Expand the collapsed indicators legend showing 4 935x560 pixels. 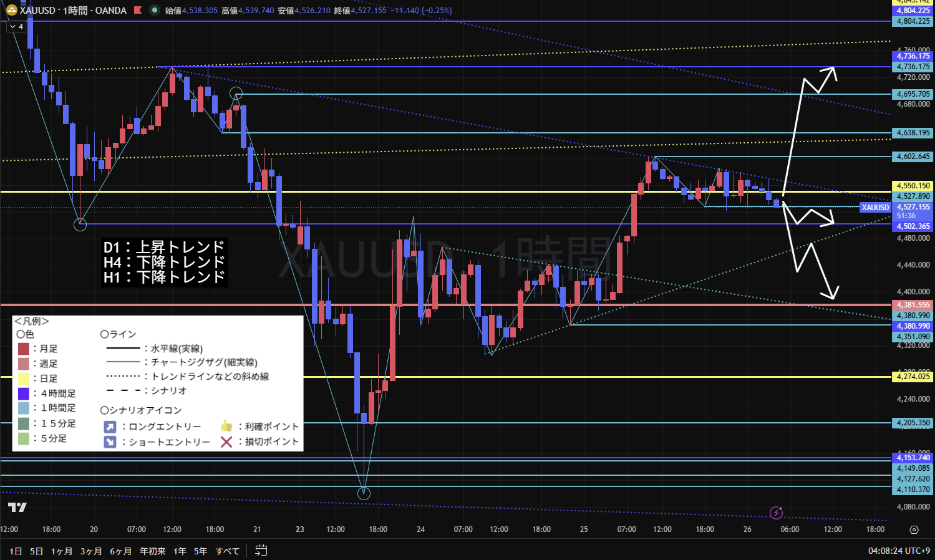16,27
